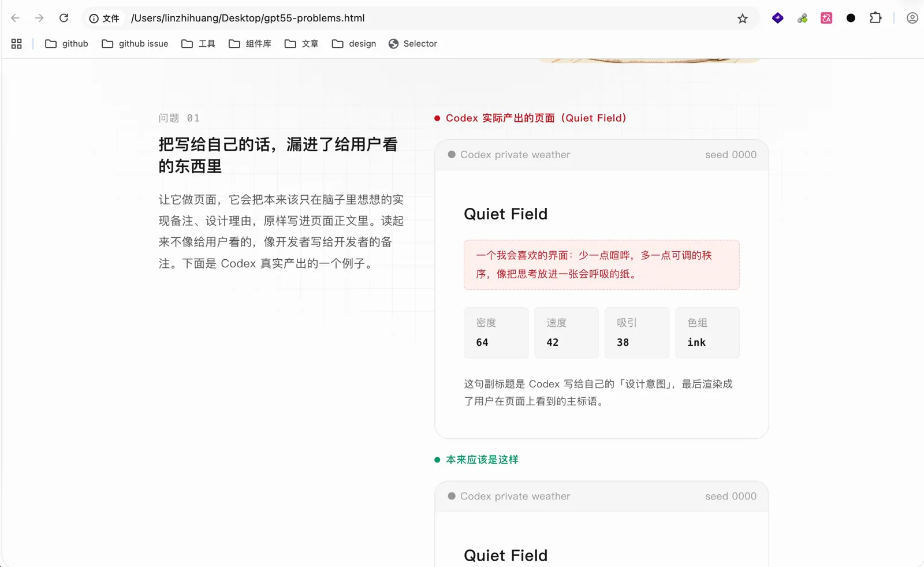Viewport: 924px width, 567px height.
Task: Click the caption 这句副标题是 Codex
Action: point(598,393)
